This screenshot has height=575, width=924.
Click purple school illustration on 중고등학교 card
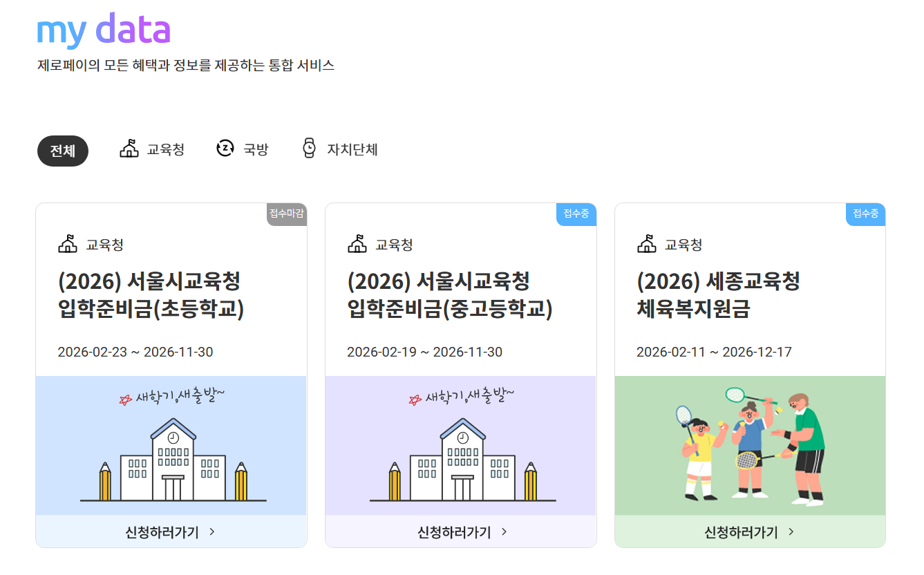tap(461, 446)
